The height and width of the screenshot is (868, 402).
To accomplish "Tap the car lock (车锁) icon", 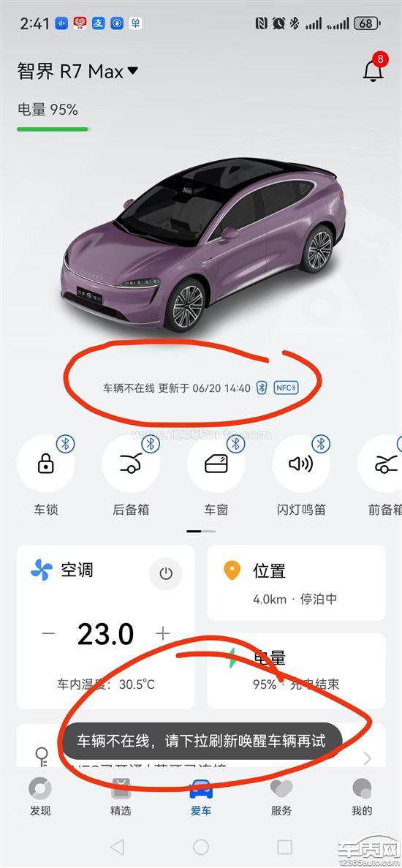I will click(x=46, y=464).
